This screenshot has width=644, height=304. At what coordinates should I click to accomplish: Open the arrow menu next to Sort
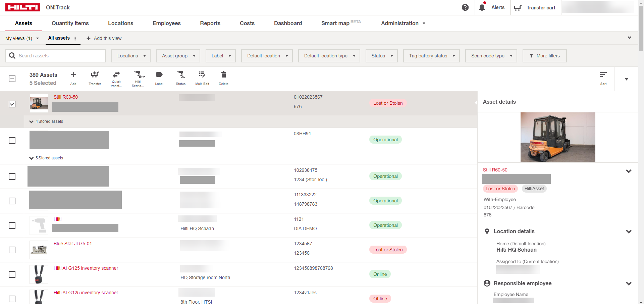point(626,79)
